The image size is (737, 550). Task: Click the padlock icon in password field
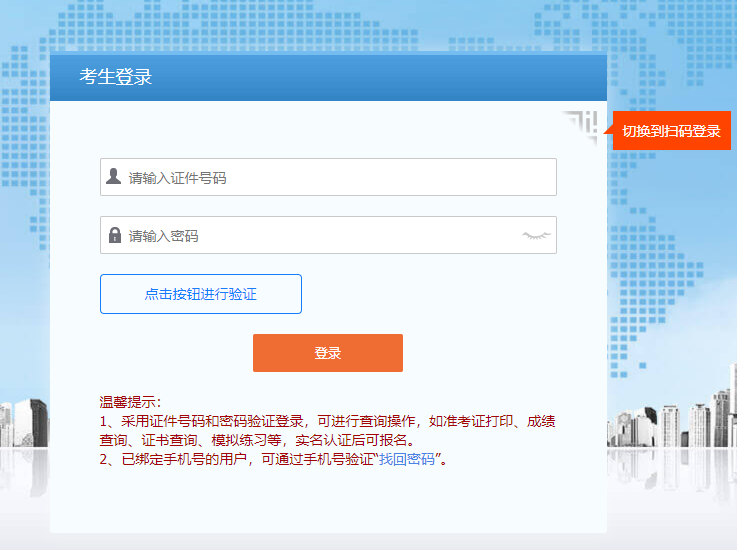click(115, 236)
